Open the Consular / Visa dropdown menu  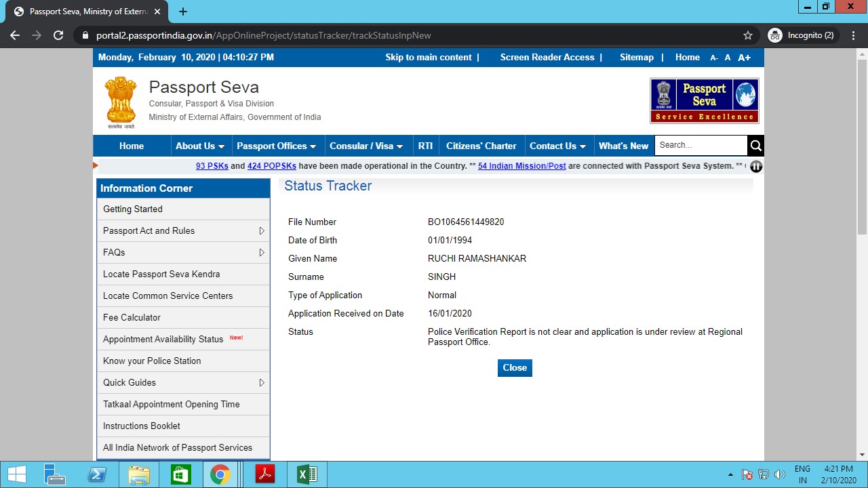366,146
